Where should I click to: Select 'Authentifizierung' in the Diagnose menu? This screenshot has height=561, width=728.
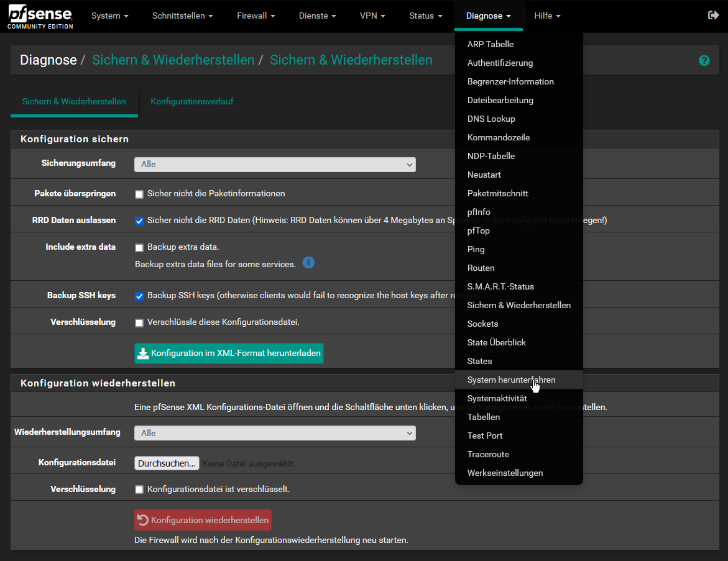point(518,63)
